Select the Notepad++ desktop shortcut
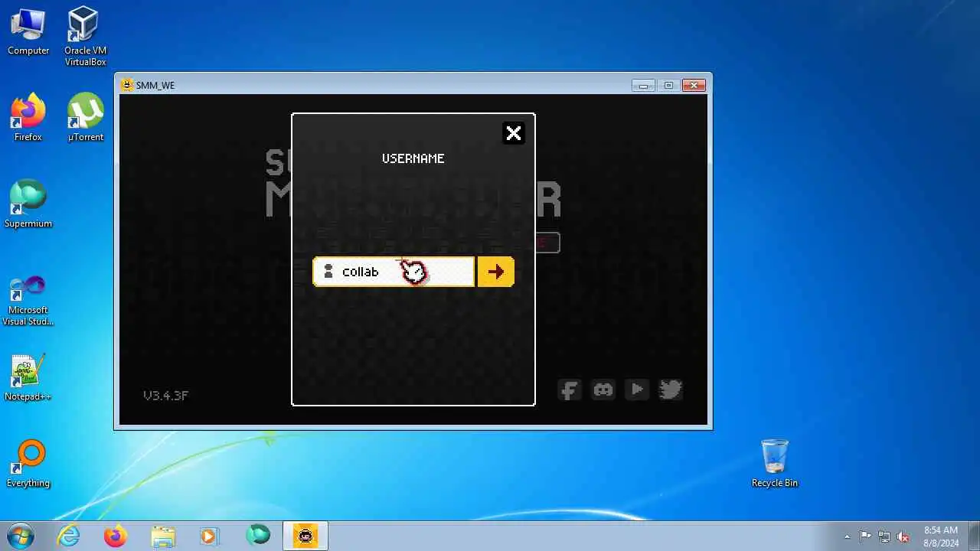 [28, 377]
